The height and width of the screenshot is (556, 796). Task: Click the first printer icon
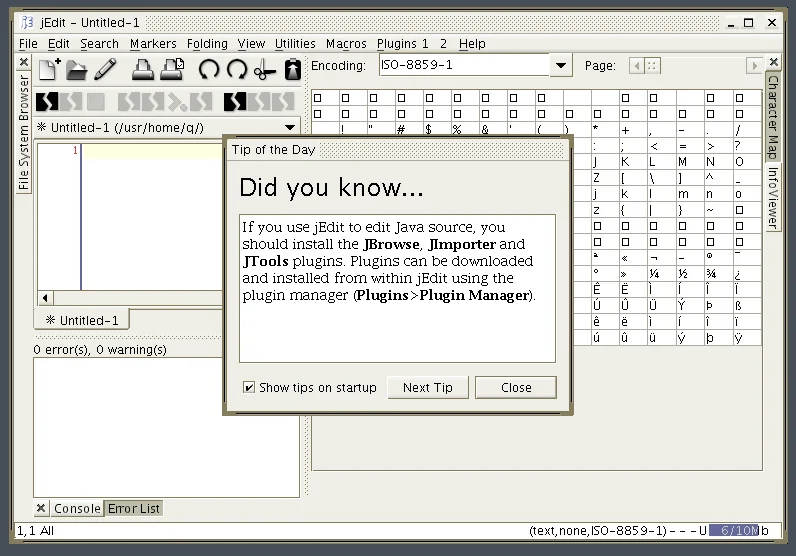point(143,69)
